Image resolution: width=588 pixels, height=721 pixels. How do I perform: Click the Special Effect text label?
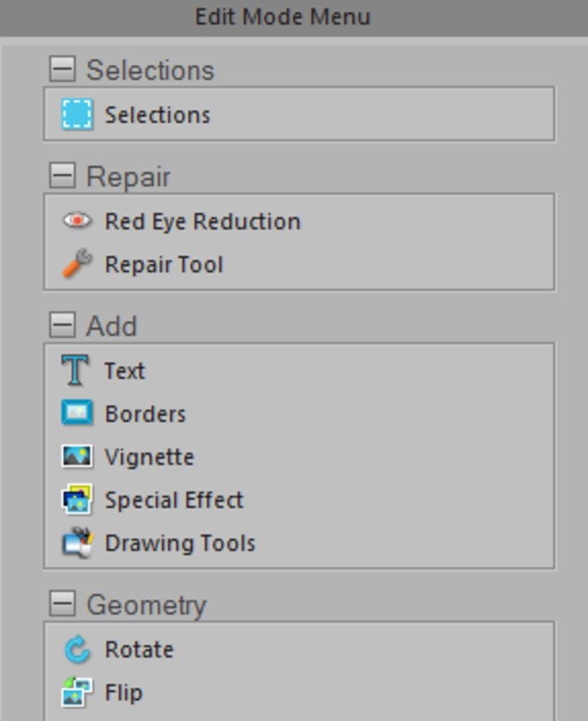[174, 500]
